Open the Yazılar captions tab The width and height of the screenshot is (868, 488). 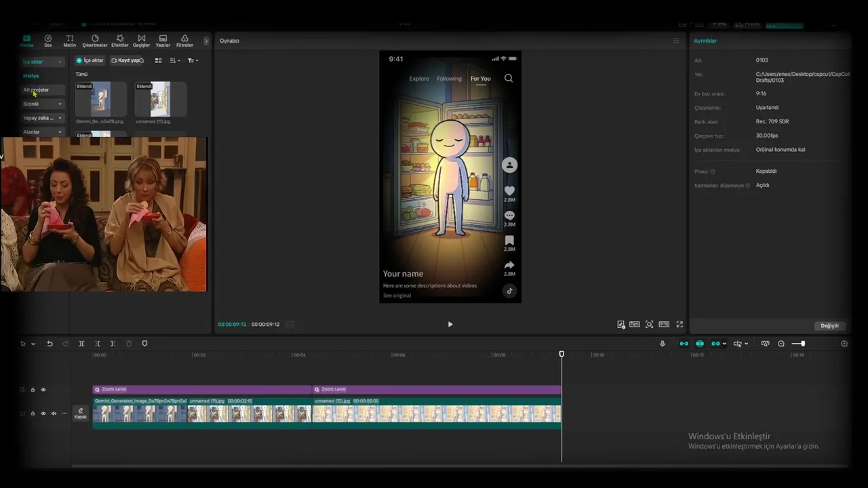(163, 41)
